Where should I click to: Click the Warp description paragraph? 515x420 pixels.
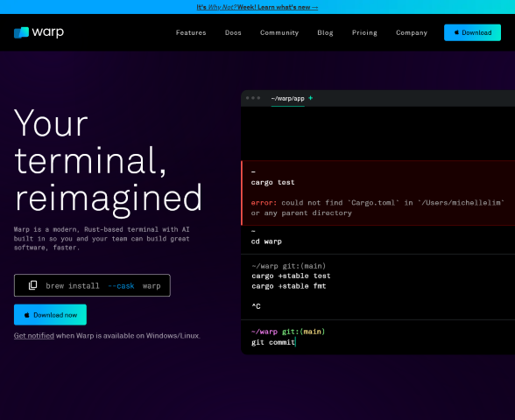click(x=102, y=239)
